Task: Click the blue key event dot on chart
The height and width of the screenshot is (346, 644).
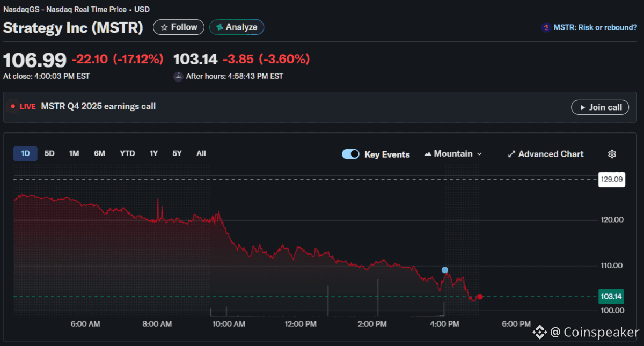Action: (x=444, y=270)
